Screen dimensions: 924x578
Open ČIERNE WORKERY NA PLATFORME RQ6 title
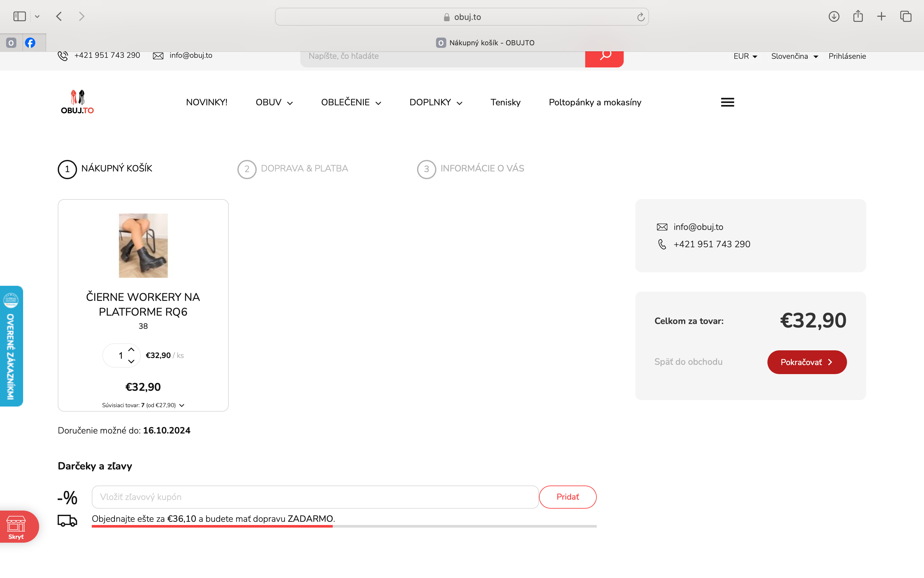[143, 304]
